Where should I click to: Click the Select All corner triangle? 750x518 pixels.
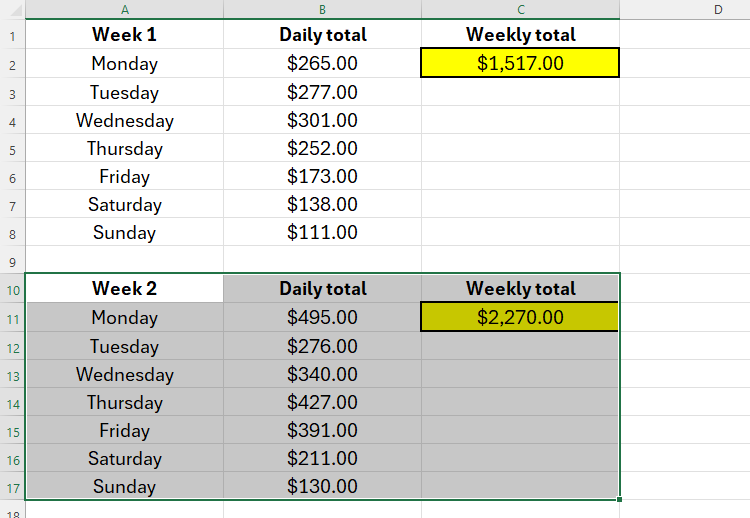pyautogui.click(x=14, y=11)
